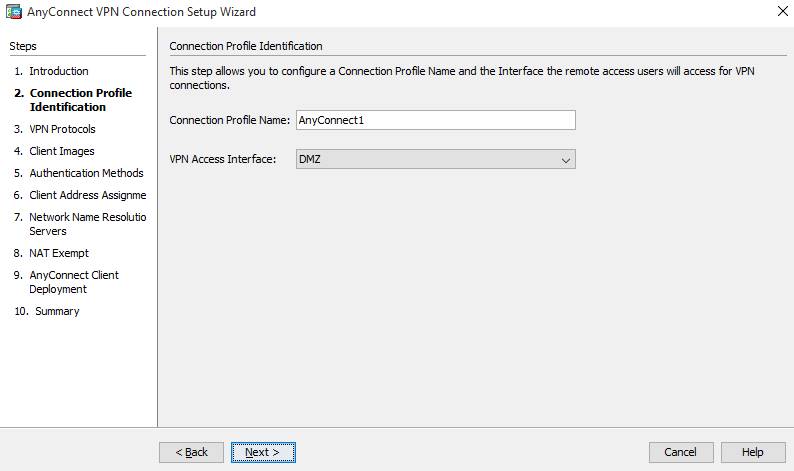
Task: Go to the next wizard step
Action: tap(263, 452)
